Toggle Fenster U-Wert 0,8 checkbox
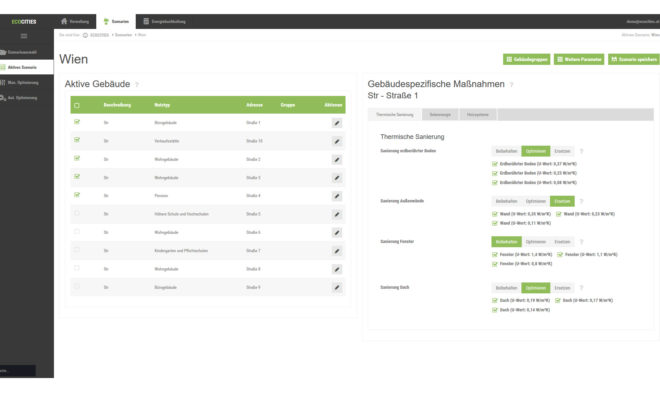 [495, 264]
